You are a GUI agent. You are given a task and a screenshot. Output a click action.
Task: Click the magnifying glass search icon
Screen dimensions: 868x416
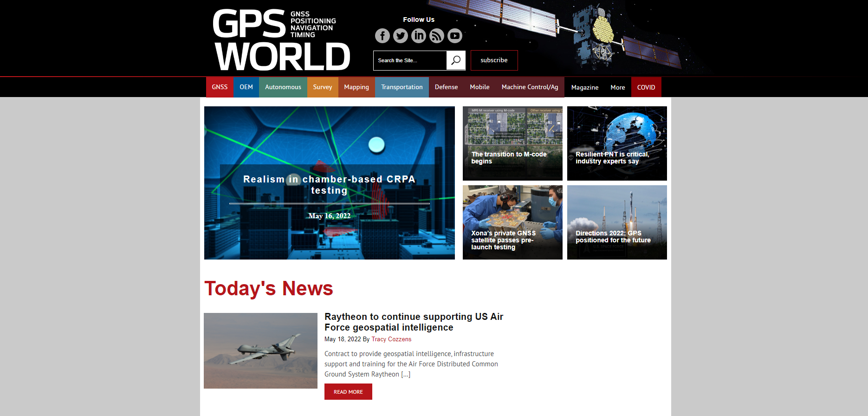456,60
